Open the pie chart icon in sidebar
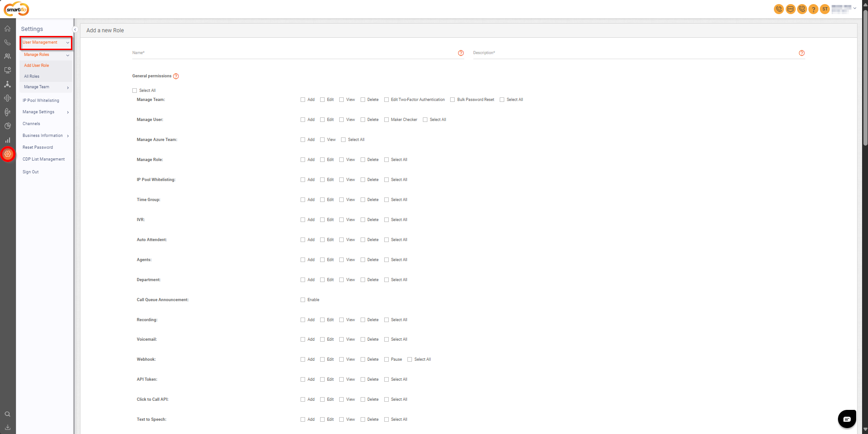Image resolution: width=868 pixels, height=434 pixels. 8,126
